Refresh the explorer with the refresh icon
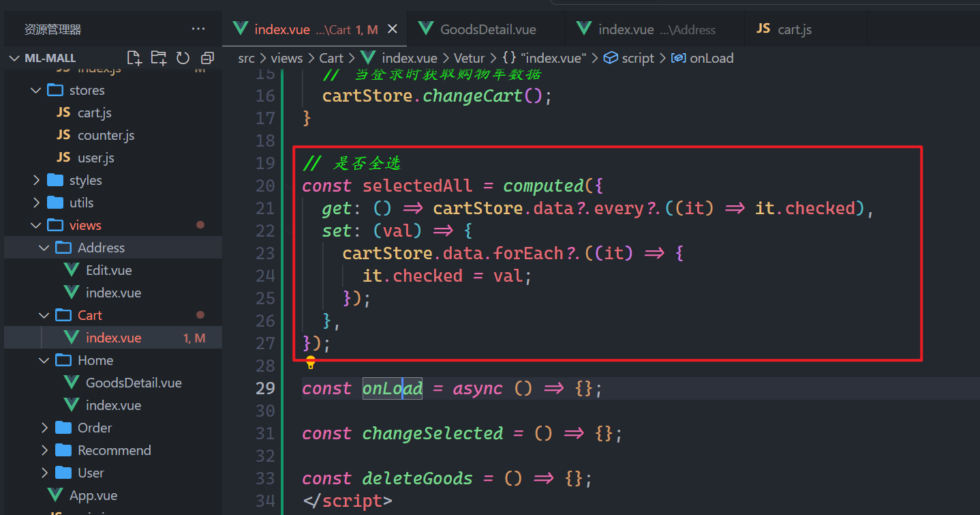This screenshot has width=980, height=515. (183, 58)
